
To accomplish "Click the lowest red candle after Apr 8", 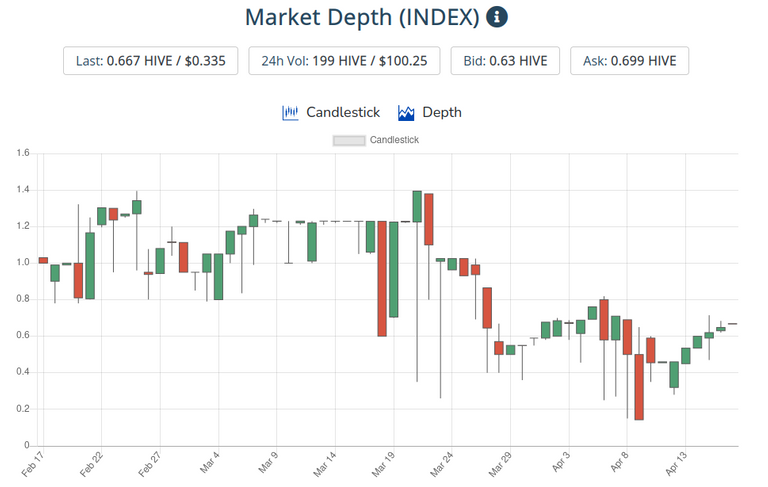I will pyautogui.click(x=639, y=387).
